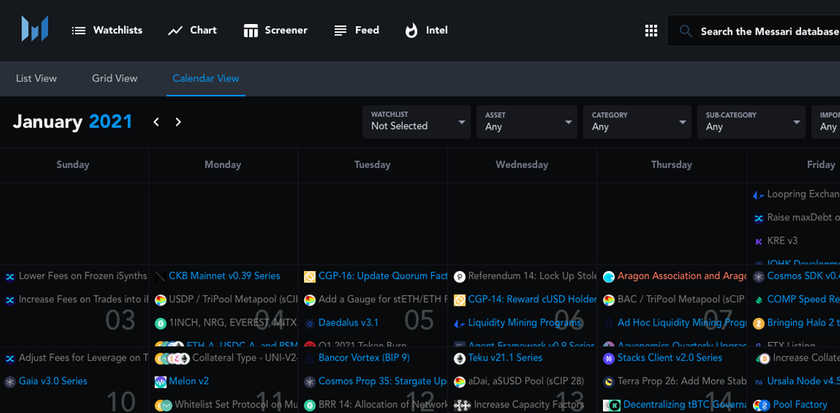The height and width of the screenshot is (413, 840).
Task: Open the Chart menu item
Action: coord(192,31)
